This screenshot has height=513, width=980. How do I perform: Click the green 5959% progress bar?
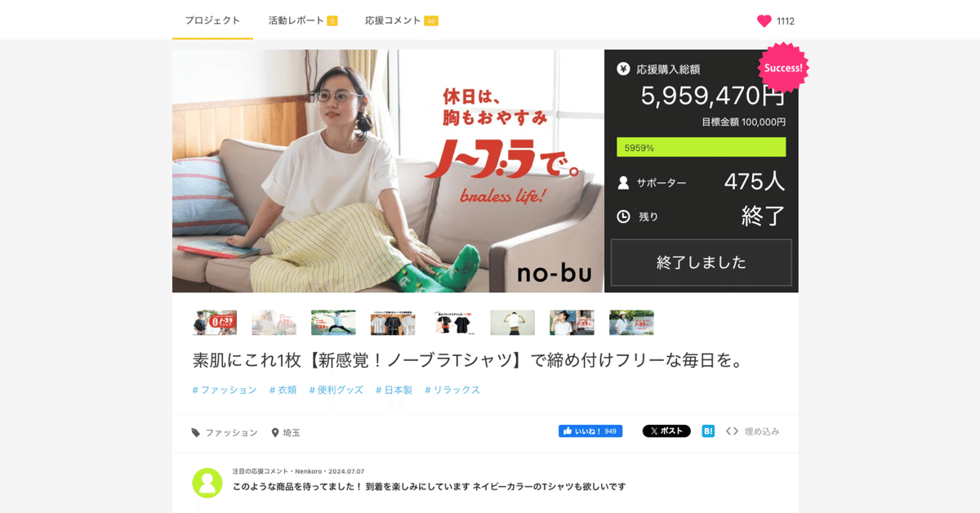(x=701, y=146)
